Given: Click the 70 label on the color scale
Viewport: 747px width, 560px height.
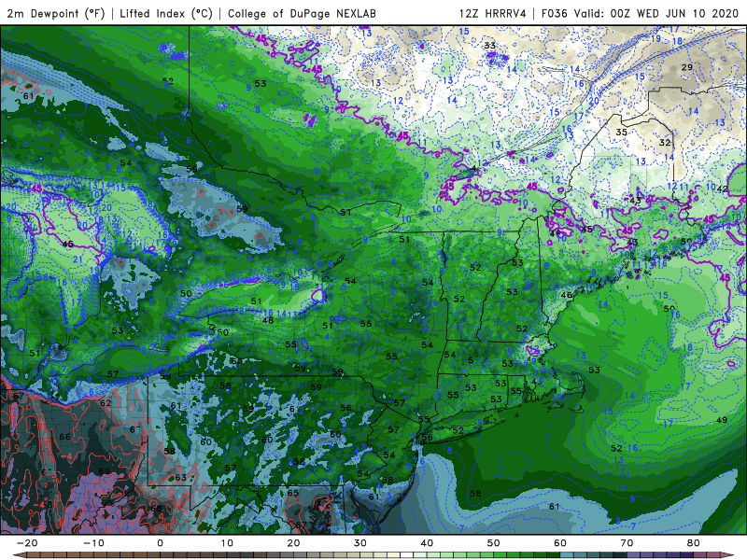Looking at the screenshot, I should [627, 543].
